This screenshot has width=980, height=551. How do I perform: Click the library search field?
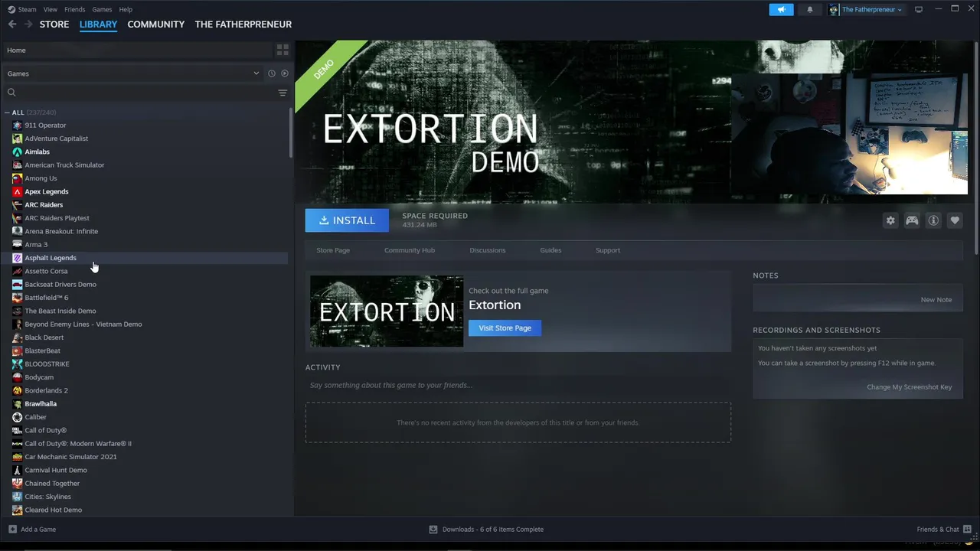point(145,93)
